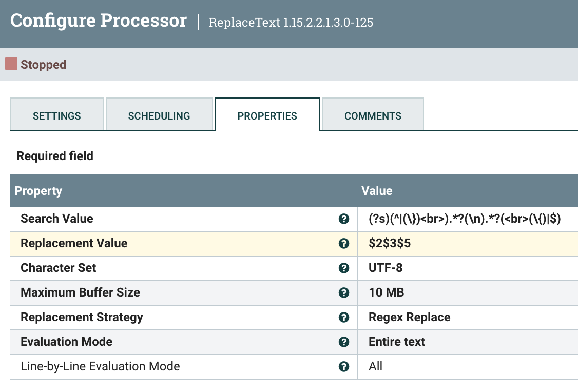Change the Character Set UTF-8 value

[386, 268]
